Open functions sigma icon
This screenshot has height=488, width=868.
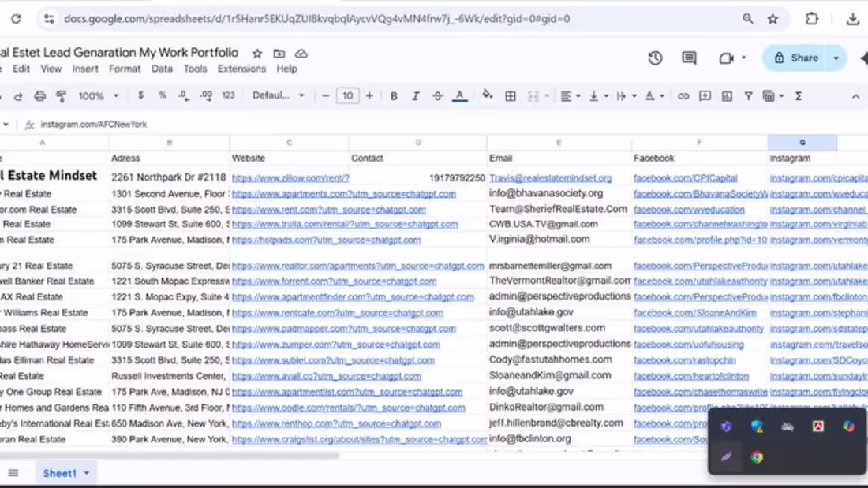tap(799, 96)
